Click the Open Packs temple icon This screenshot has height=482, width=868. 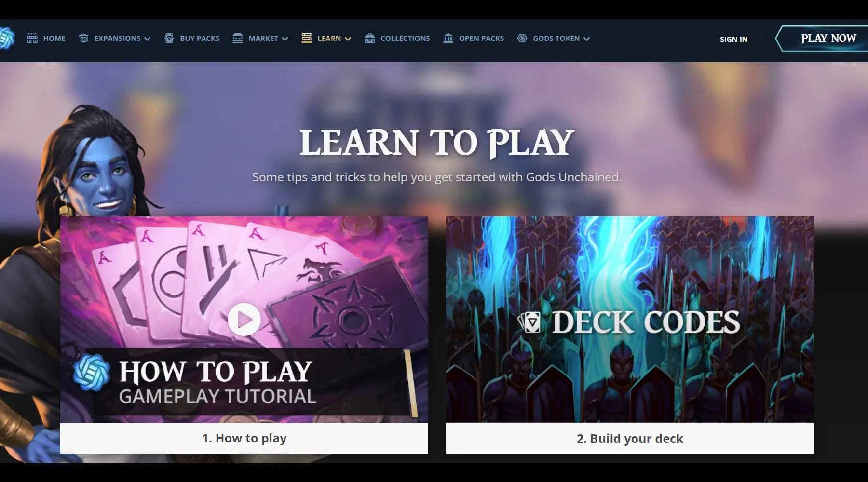click(x=448, y=38)
